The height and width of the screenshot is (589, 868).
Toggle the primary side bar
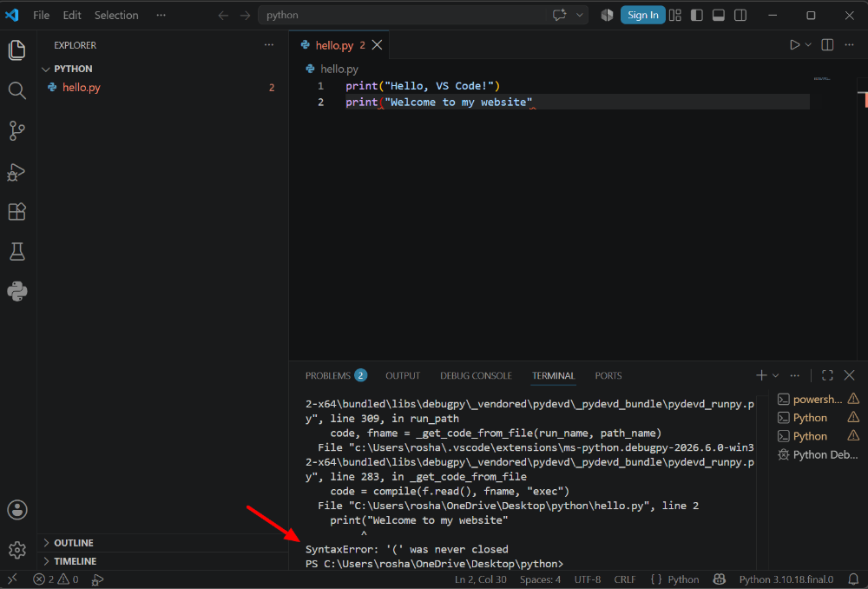coord(696,15)
